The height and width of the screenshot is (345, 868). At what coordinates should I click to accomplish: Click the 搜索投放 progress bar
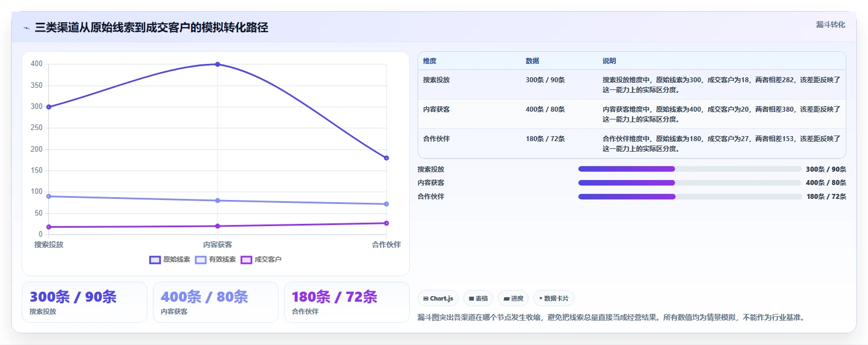(690, 169)
